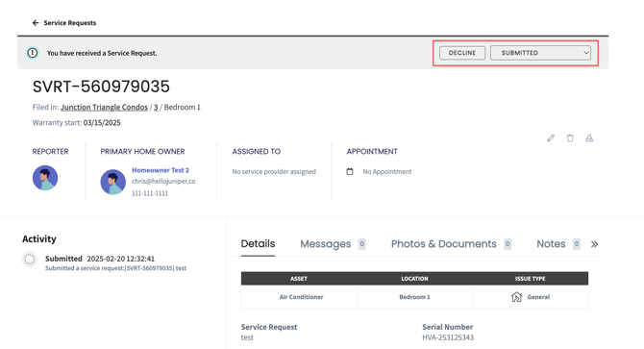Click the General issue type house icon
Screen dimensions: 644x349
pyautogui.click(x=517, y=297)
